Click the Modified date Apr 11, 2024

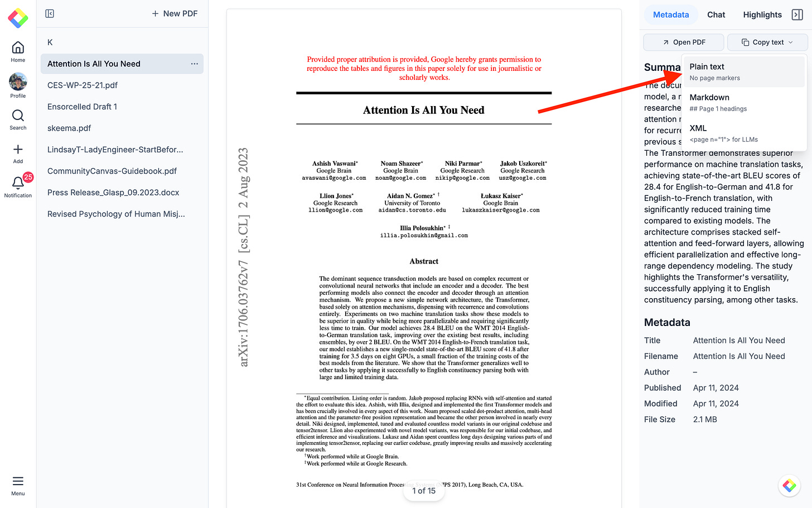click(x=716, y=404)
